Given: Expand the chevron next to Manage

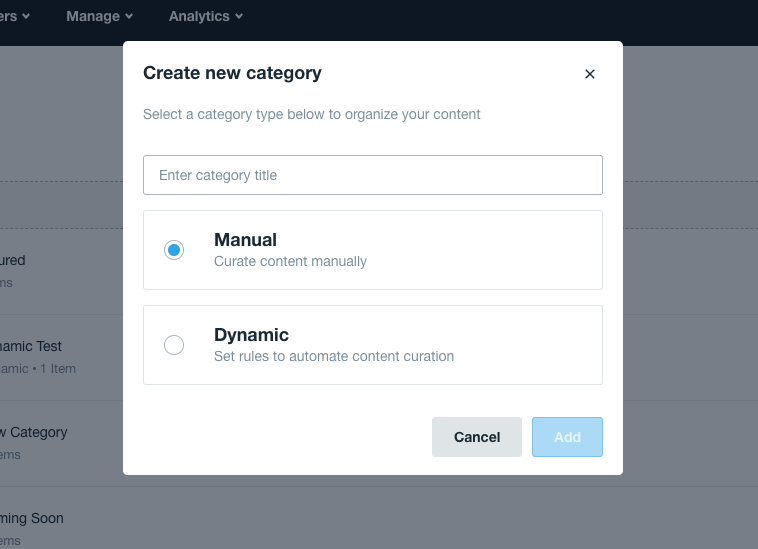Looking at the screenshot, I should click(129, 17).
